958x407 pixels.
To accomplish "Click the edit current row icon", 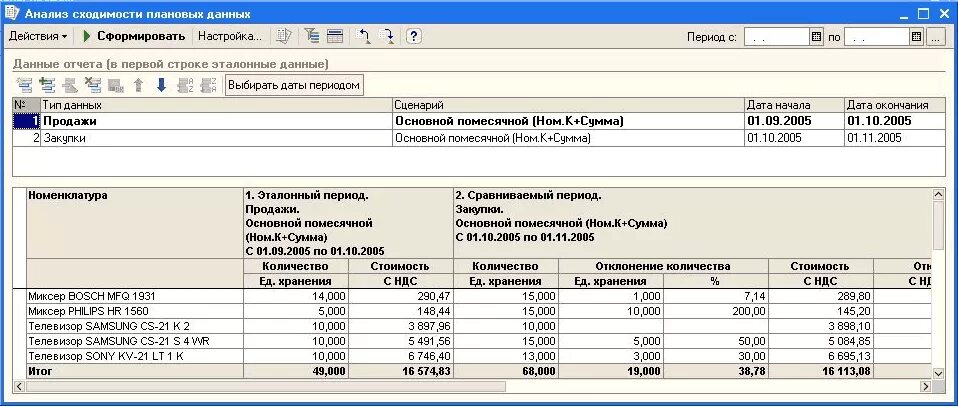I will click(x=70, y=85).
